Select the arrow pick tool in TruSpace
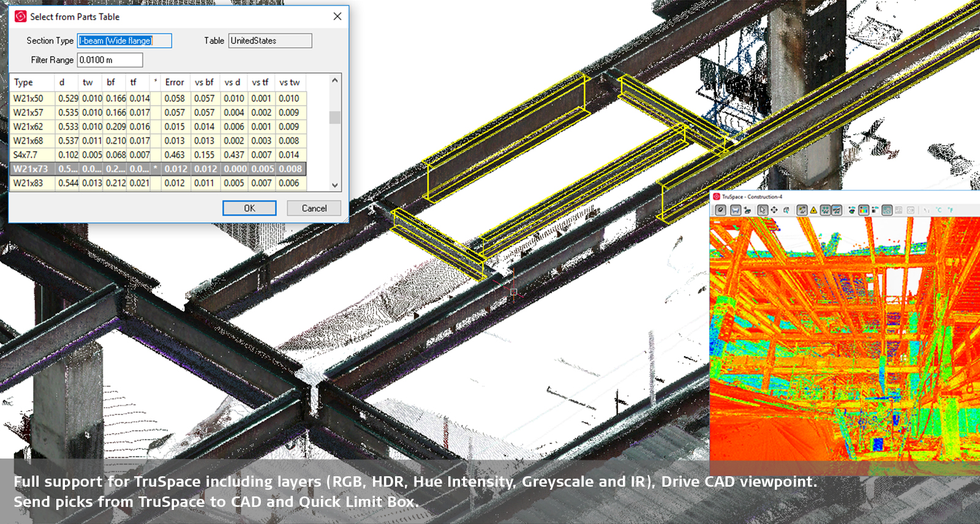This screenshot has height=524, width=980. pos(762,210)
